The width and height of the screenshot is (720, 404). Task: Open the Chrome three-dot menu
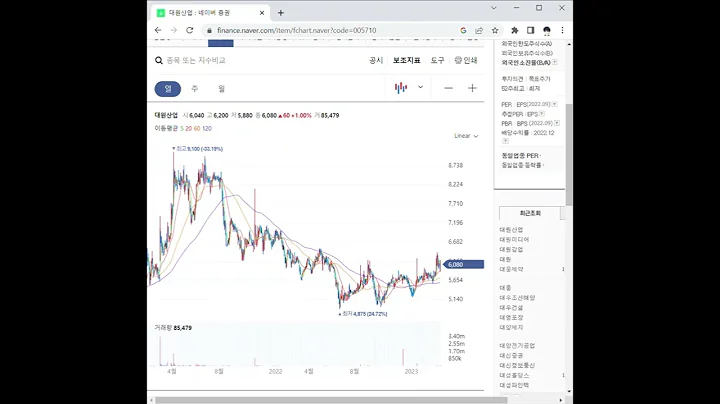tap(562, 30)
